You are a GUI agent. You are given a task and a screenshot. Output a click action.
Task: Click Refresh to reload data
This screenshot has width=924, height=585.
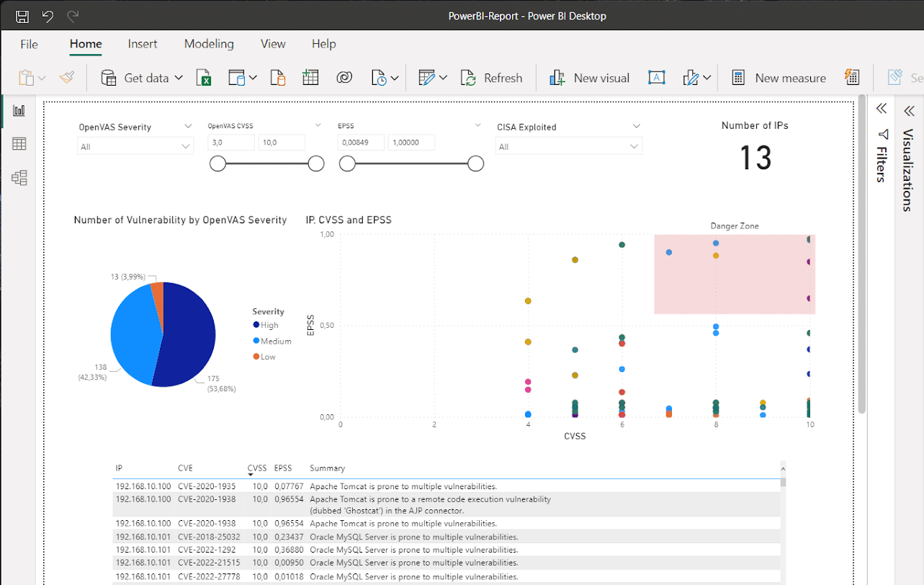[x=493, y=77]
